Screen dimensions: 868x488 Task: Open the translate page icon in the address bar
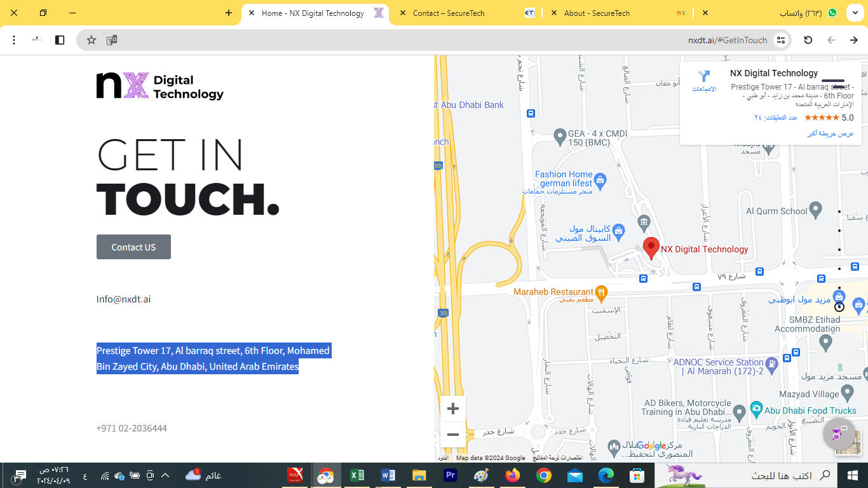(x=112, y=40)
